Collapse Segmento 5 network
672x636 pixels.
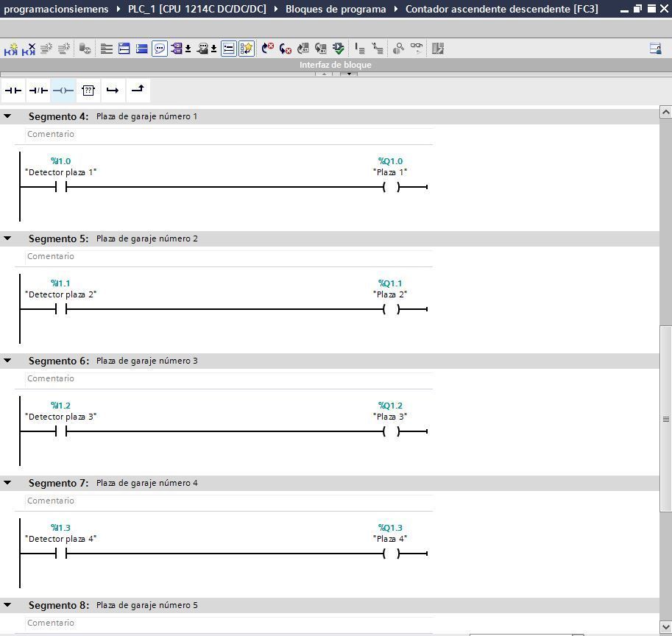[x=7, y=239]
